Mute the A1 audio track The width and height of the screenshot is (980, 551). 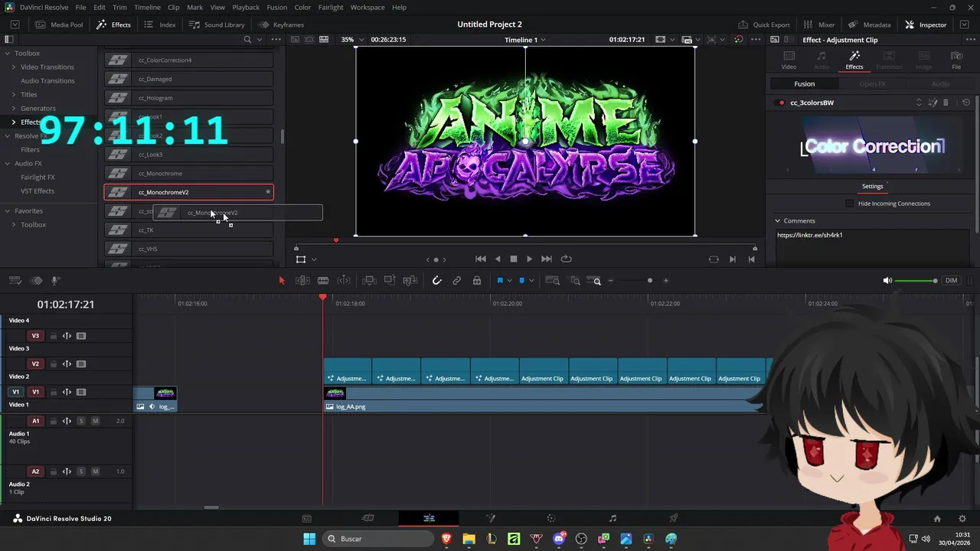point(95,421)
